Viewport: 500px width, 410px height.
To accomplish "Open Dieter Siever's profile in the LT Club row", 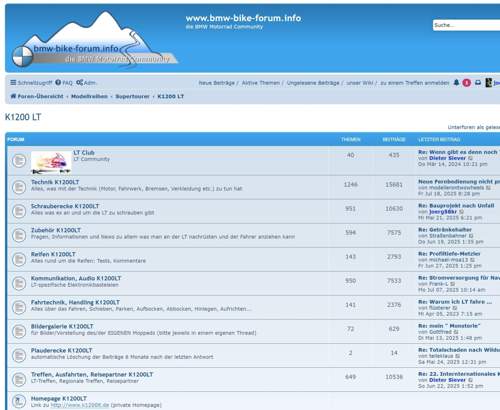I will [x=447, y=158].
